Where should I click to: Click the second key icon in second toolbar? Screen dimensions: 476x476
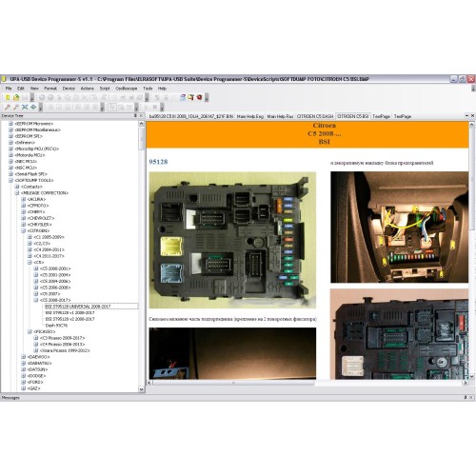(x=16, y=108)
